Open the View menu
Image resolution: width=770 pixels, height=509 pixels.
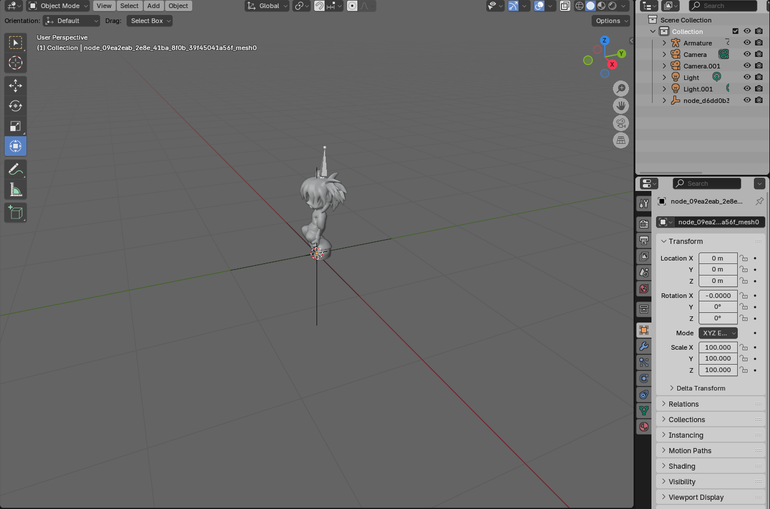coord(104,6)
